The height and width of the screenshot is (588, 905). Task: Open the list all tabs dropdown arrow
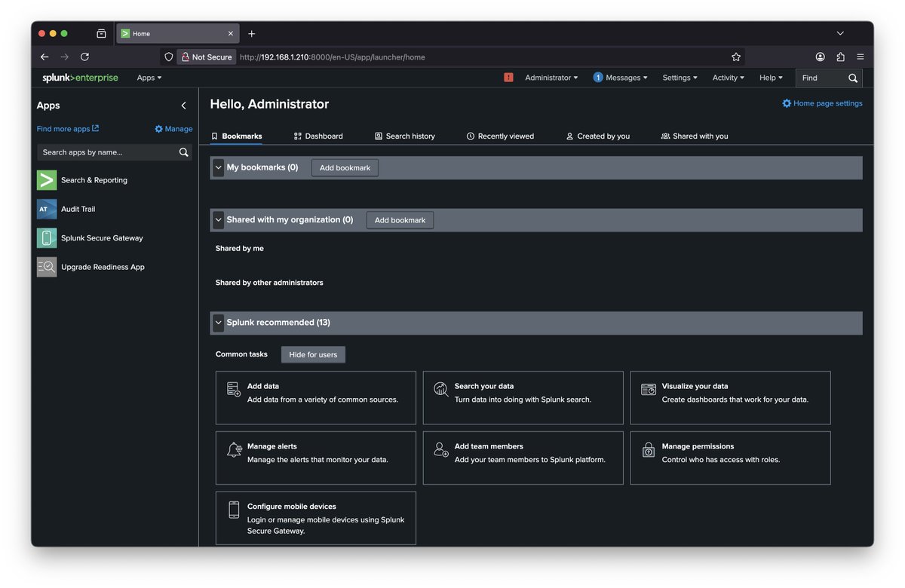click(840, 33)
